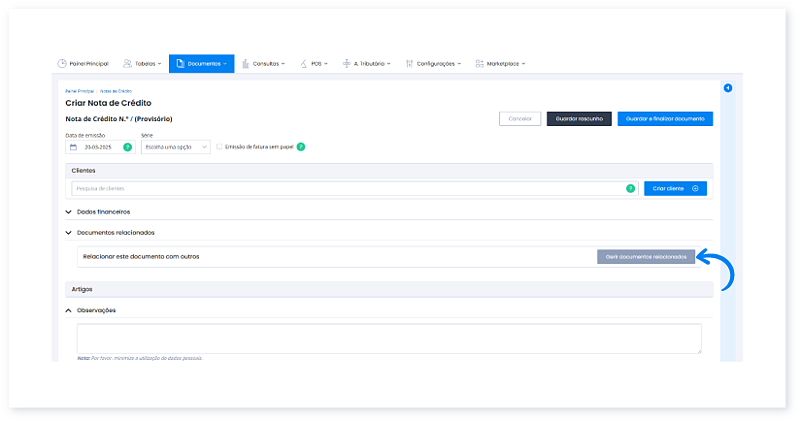Click the blue side panel collapse arrow icon
Viewport: 800px width, 422px height.
click(x=727, y=89)
